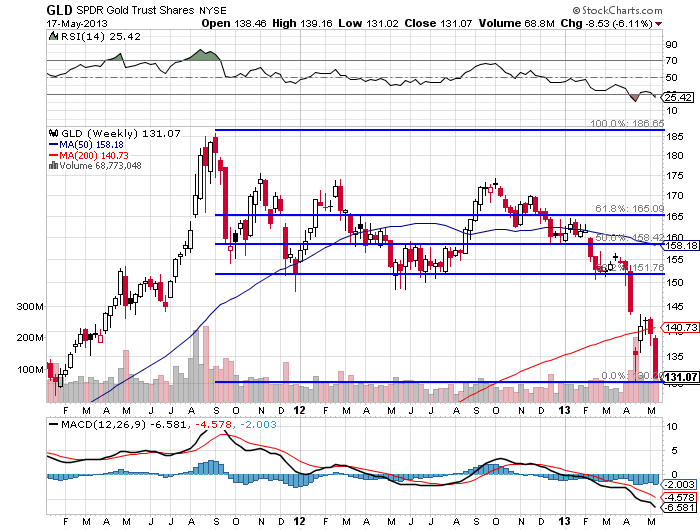This screenshot has width=700, height=530.
Task: Click the -6.581 MACD axis tag
Action: [x=679, y=508]
